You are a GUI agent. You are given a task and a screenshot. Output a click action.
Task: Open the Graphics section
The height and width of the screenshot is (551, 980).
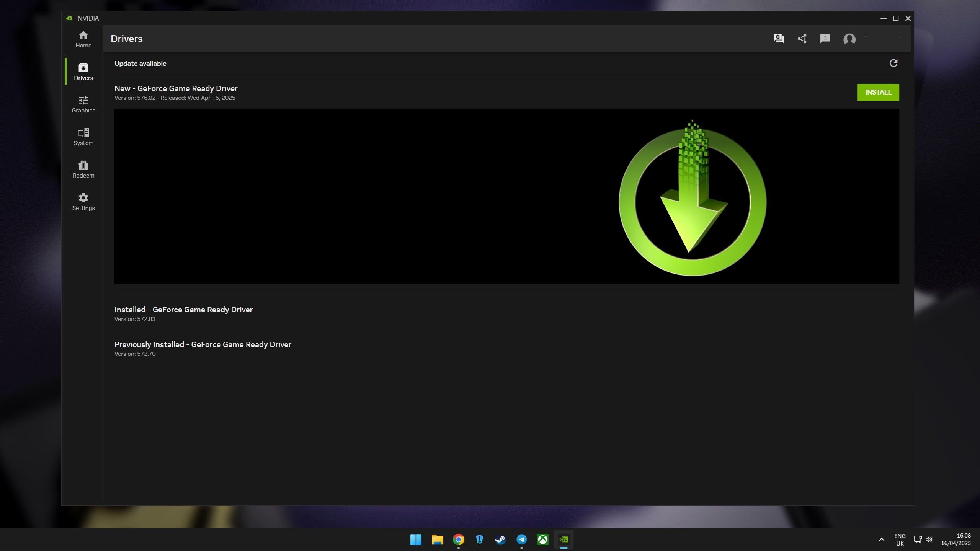pos(83,104)
